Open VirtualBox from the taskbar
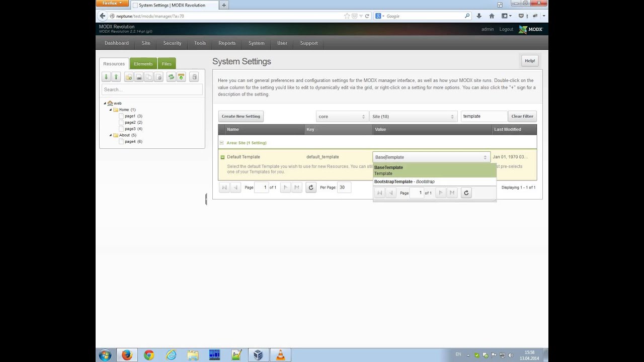The width and height of the screenshot is (644, 362). point(258,355)
